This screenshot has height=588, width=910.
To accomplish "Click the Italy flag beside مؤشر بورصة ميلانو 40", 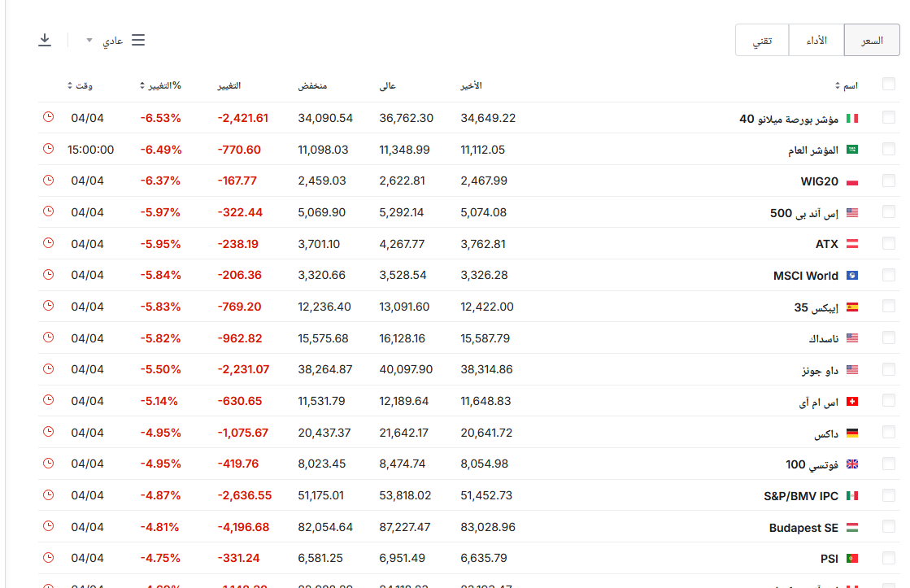I will (852, 119).
